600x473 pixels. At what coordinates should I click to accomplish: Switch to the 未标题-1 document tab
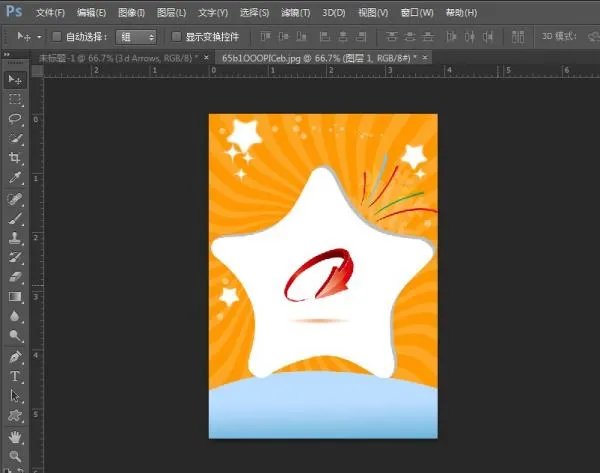pos(118,58)
